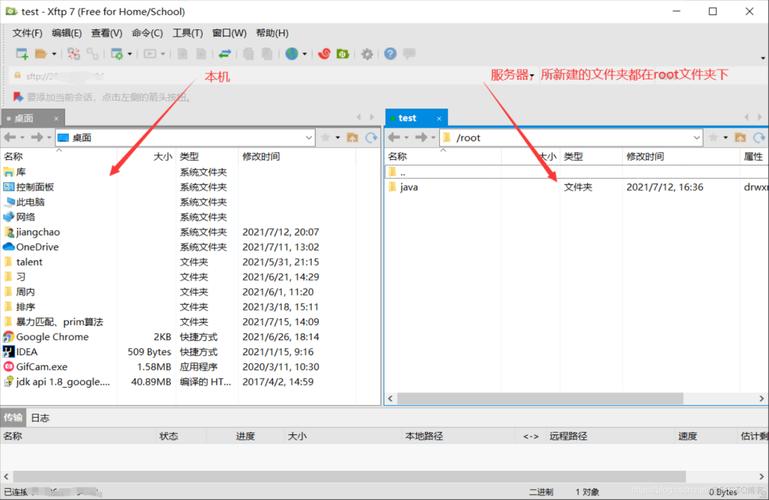Open the 查看(V) menu

point(106,33)
